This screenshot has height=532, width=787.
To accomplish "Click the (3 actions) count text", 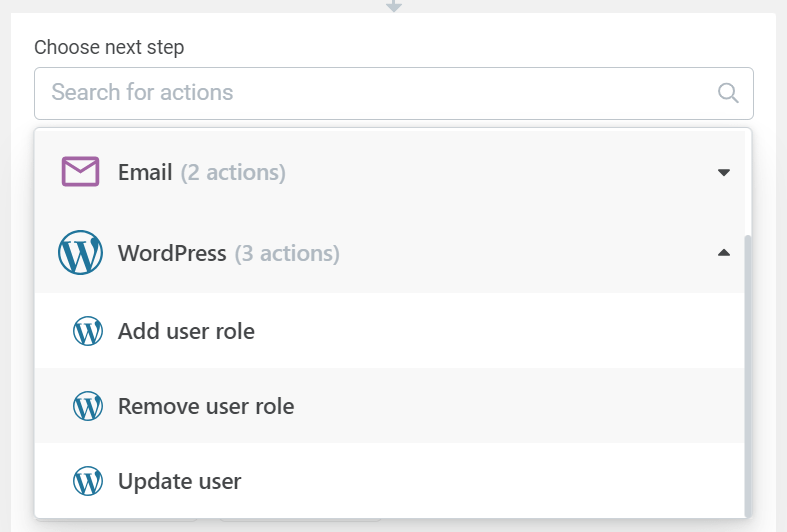I will [287, 253].
